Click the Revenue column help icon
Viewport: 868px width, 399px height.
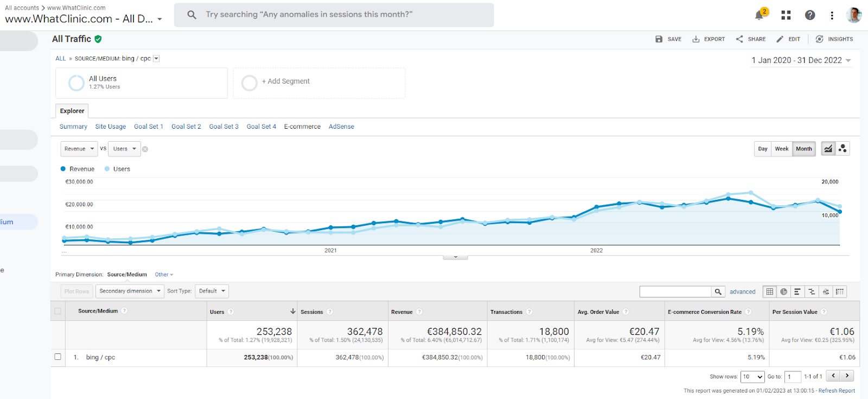click(x=419, y=312)
